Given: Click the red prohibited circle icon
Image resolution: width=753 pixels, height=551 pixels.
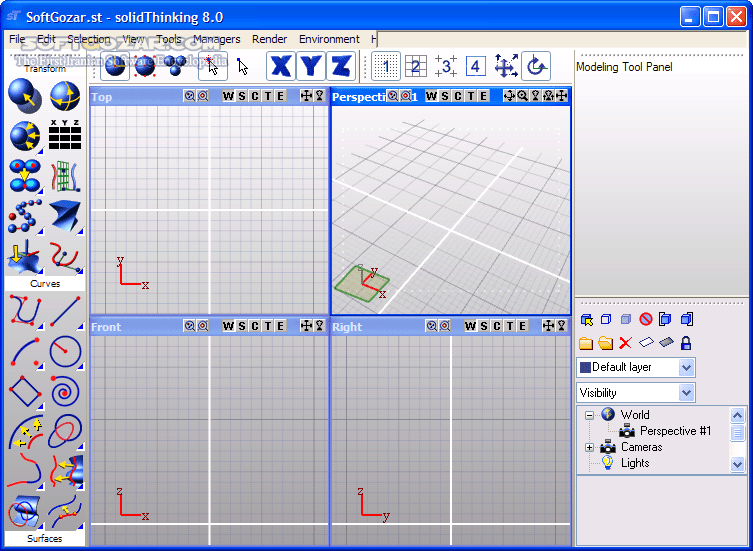Looking at the screenshot, I should tap(646, 320).
